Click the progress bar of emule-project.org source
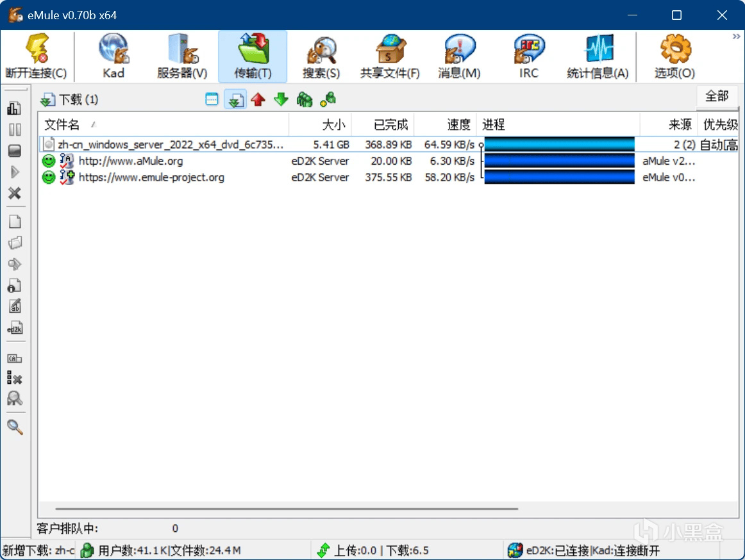Image resolution: width=745 pixels, height=560 pixels. [559, 177]
